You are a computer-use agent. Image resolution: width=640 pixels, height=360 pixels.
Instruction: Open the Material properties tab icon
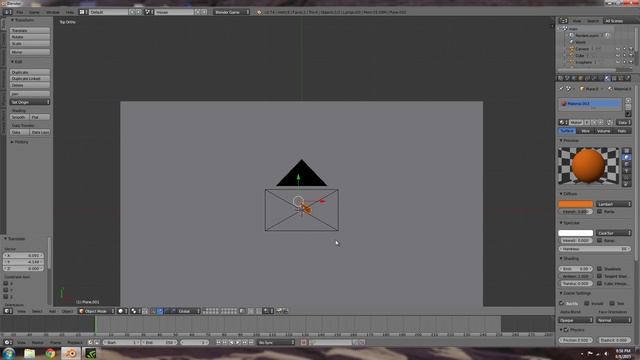(607, 78)
